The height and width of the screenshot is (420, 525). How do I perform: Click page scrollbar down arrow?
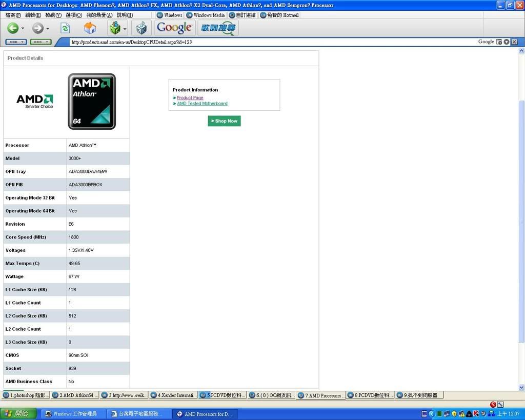[x=521, y=388]
